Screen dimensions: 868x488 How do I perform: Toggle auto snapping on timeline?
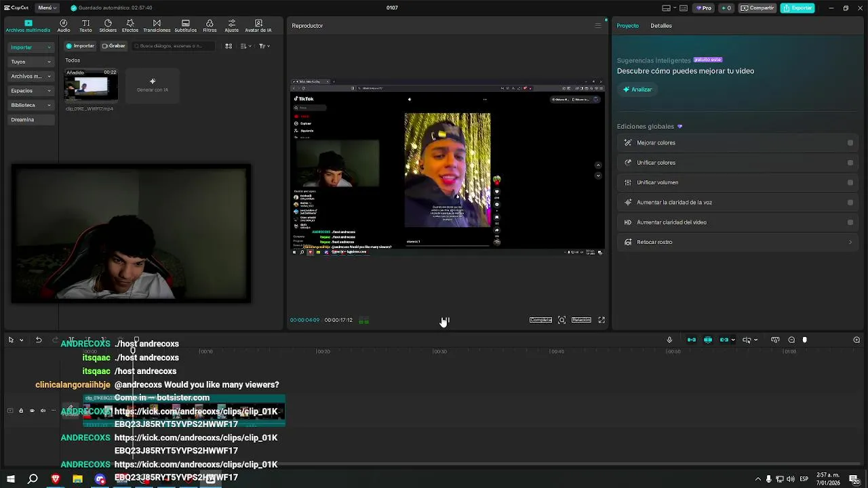(708, 340)
